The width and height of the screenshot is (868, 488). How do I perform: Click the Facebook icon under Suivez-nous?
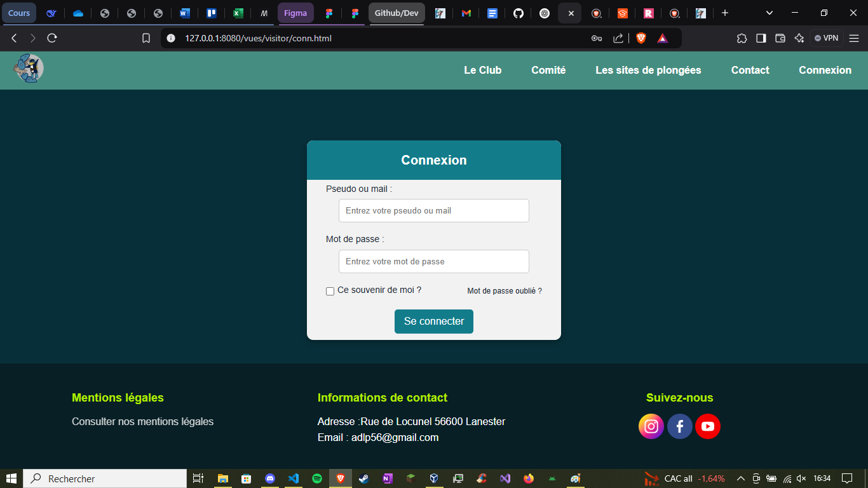click(x=679, y=426)
